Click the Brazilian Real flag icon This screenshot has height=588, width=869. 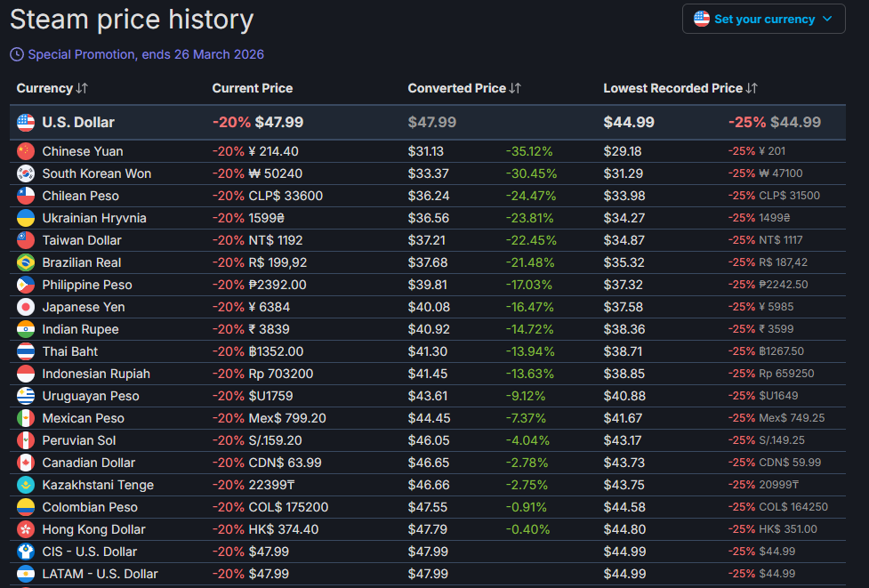pos(26,262)
